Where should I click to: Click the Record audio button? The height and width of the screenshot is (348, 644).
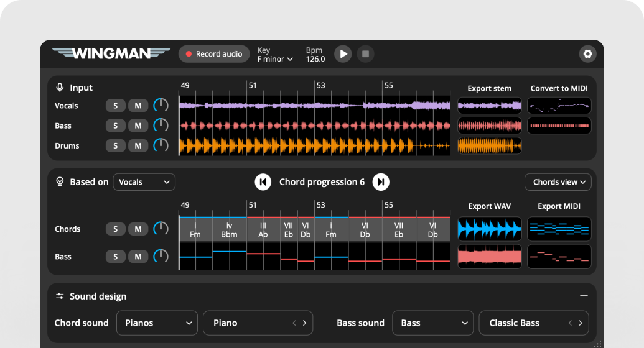[213, 54]
